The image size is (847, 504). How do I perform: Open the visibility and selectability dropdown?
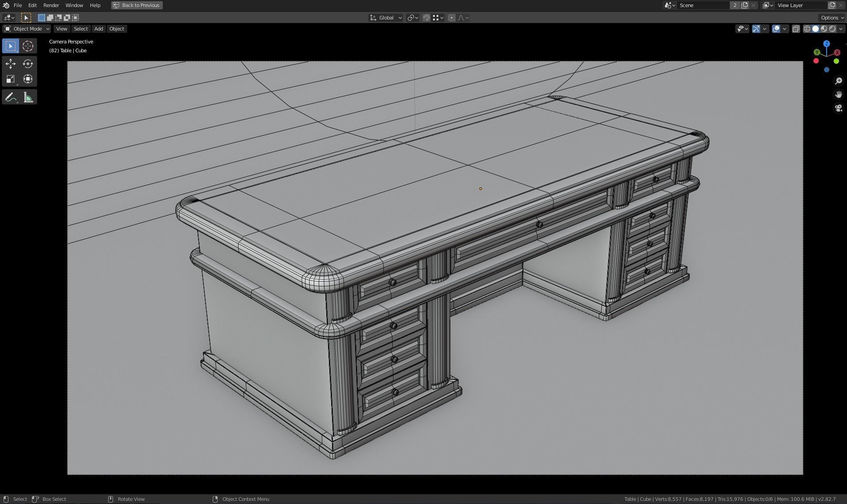(742, 29)
